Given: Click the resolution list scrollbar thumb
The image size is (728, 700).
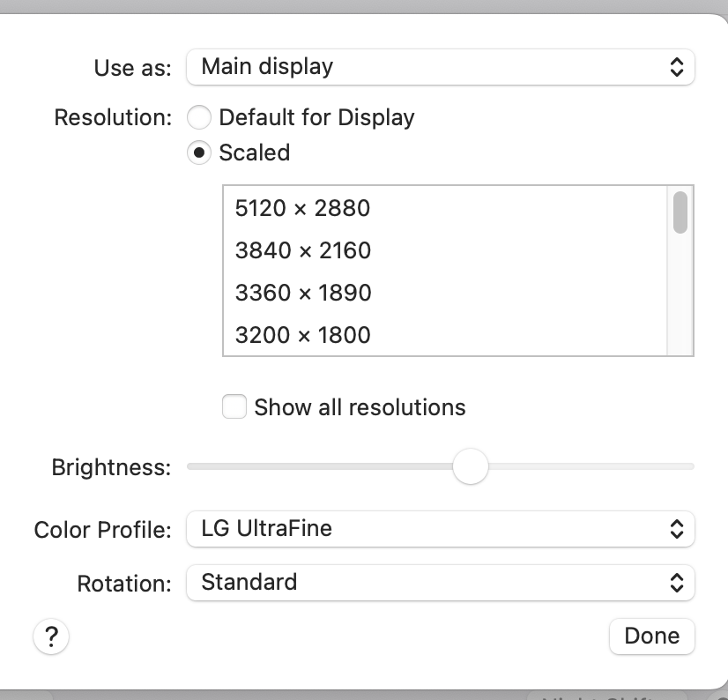Looking at the screenshot, I should (680, 212).
